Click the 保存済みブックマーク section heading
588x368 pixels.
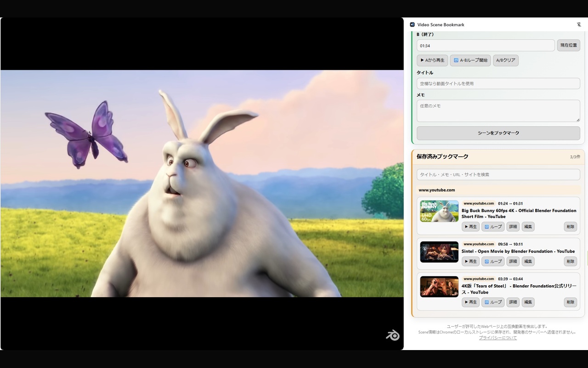click(x=442, y=156)
